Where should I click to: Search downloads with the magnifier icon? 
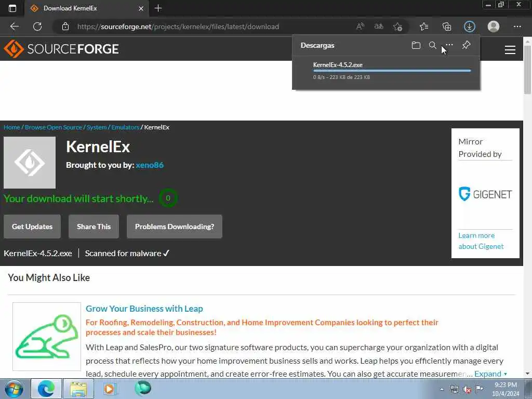click(433, 45)
